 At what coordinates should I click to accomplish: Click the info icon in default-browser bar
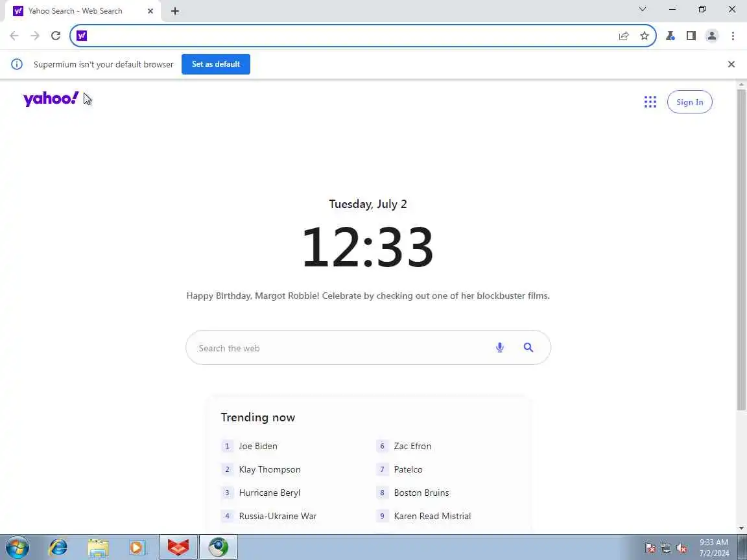pos(17,64)
